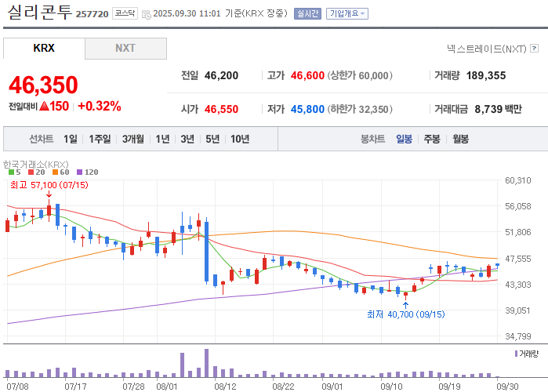
Task: Select the KRX tab
Action: coord(44,48)
